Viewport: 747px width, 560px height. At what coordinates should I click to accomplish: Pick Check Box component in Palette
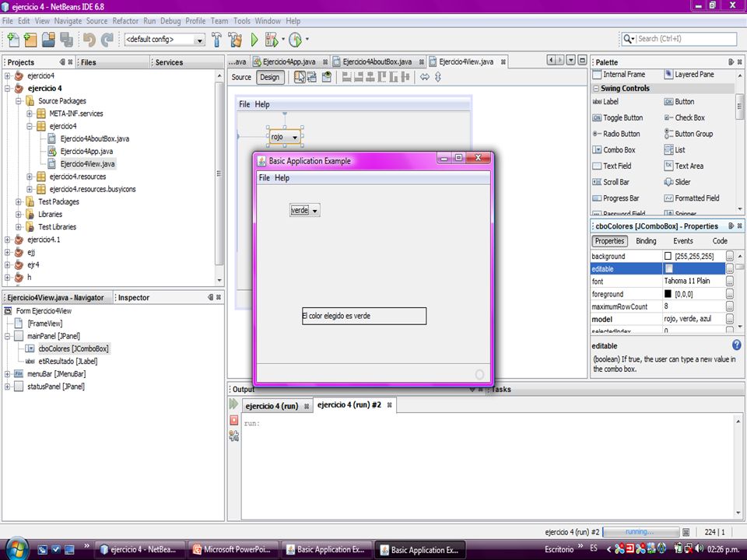pos(684,117)
